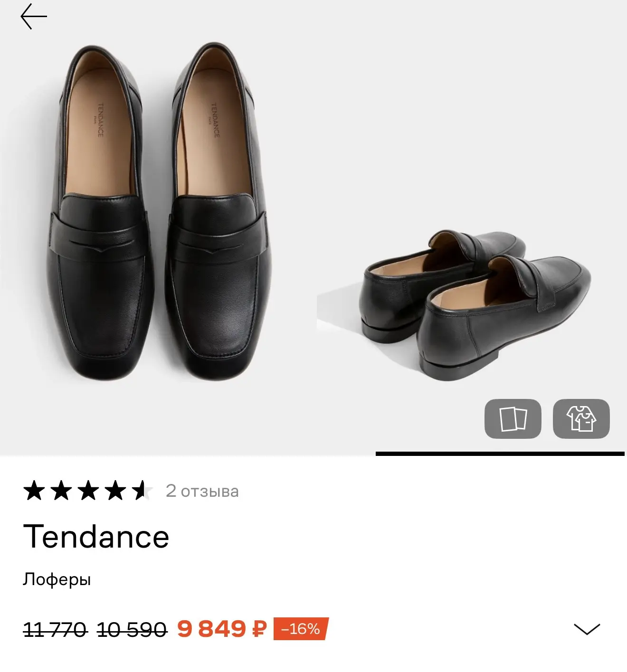Click the third rating star
The image size is (627, 672).
click(88, 491)
